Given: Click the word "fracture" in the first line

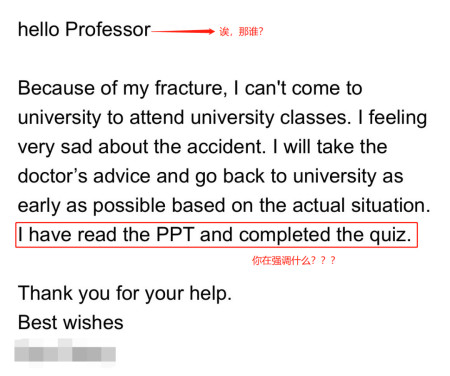Looking at the screenshot, I should point(189,88).
